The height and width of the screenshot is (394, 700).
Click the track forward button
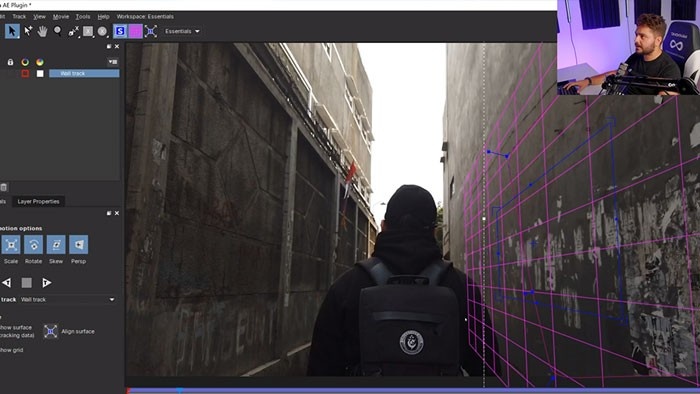(x=46, y=282)
